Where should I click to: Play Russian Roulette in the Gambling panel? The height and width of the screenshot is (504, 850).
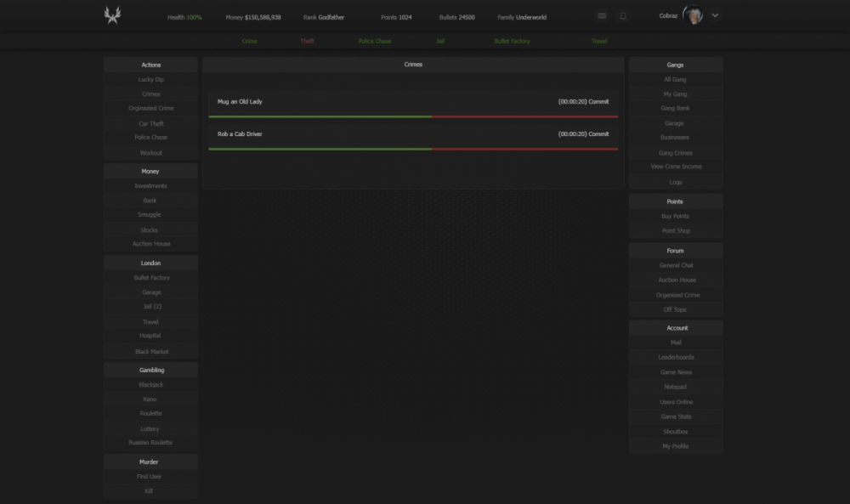pyautogui.click(x=151, y=443)
